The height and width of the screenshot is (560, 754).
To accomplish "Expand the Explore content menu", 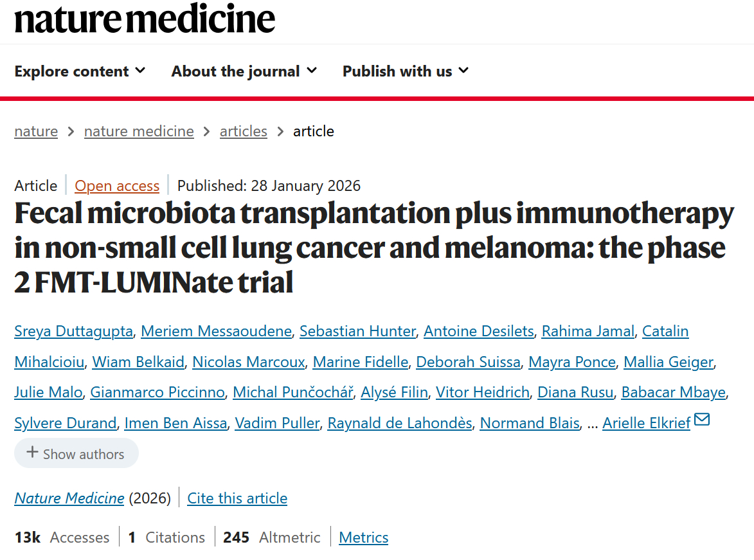I will 80,71.
